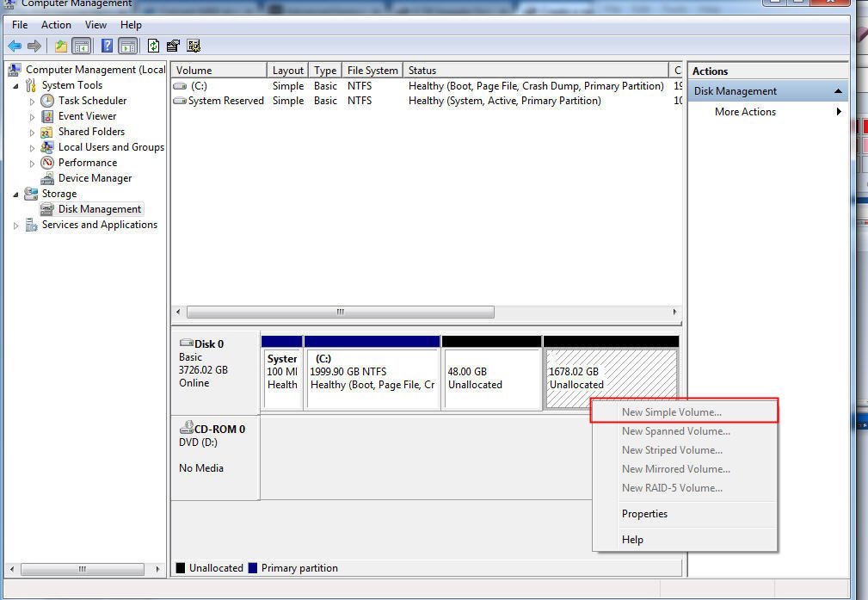Open the View menu
The width and height of the screenshot is (868, 600).
95,25
